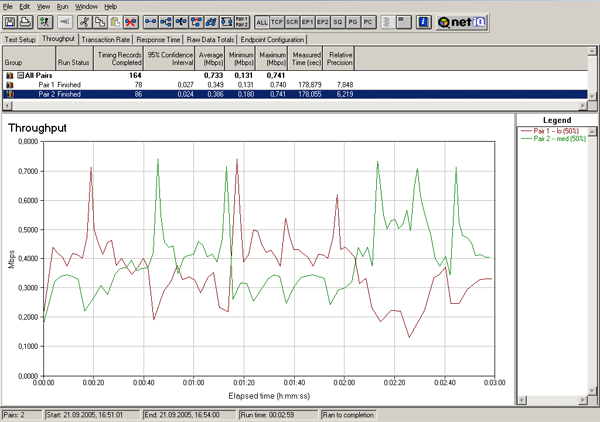The image size is (600, 422).
Task: Toggle the TCP filter button
Action: (x=277, y=22)
